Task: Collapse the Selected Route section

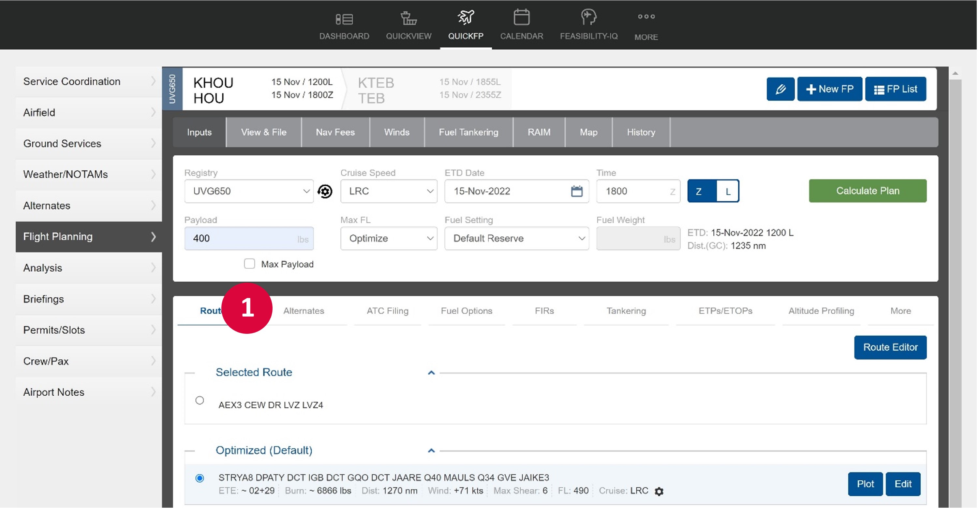Action: (x=431, y=373)
